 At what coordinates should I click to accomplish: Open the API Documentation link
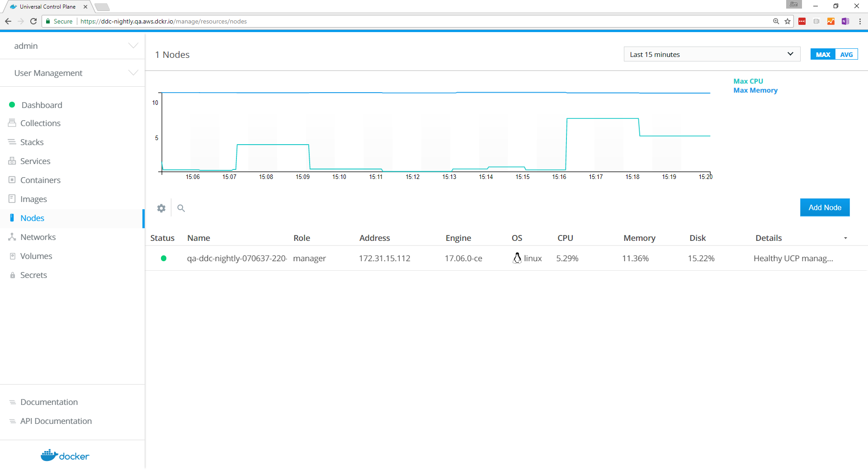point(56,421)
